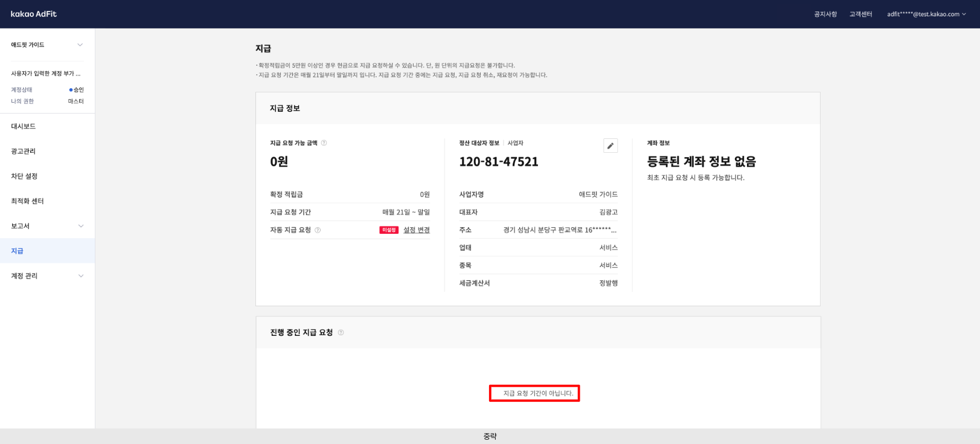The height and width of the screenshot is (444, 980).
Task: Open 최적화 센터 from the sidebar
Action: click(x=27, y=201)
